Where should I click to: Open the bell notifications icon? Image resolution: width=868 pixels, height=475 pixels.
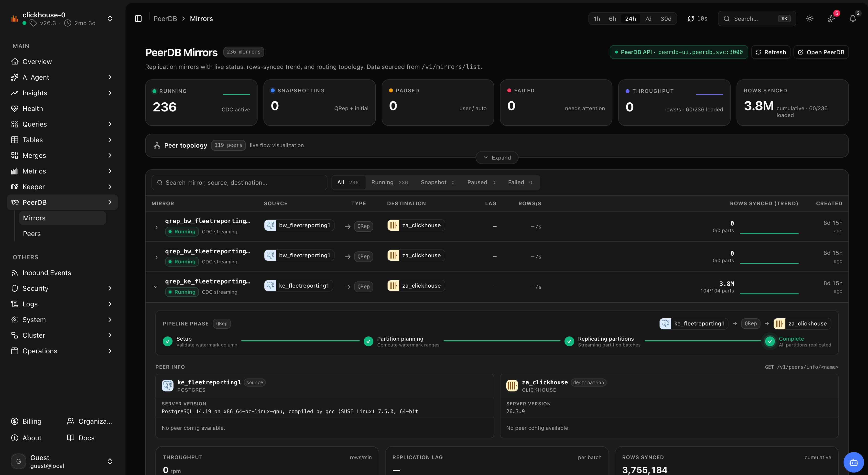[853, 19]
